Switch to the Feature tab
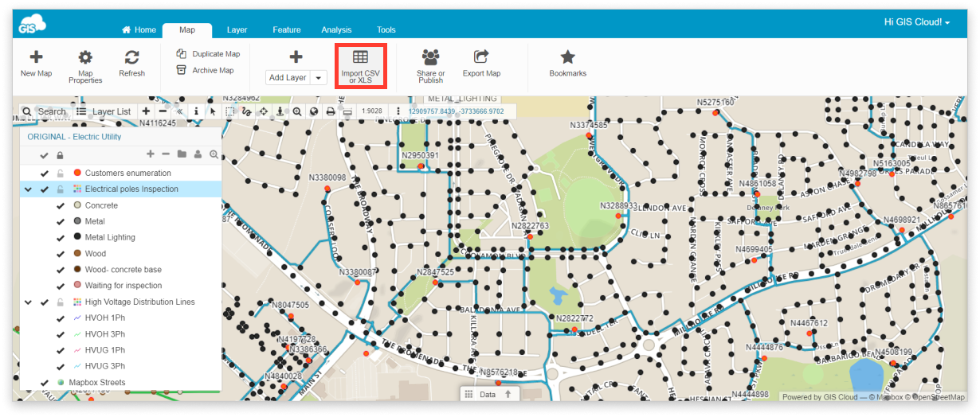The image size is (980, 417). click(x=287, y=29)
